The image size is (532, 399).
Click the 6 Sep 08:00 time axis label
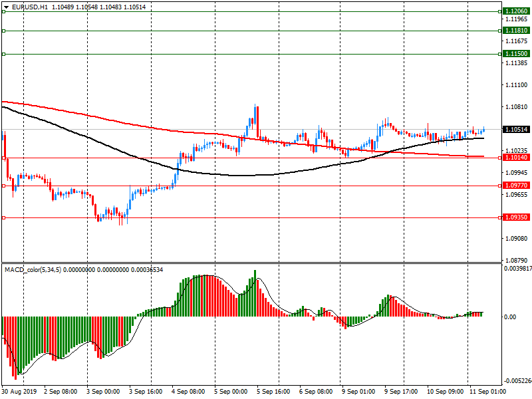point(316,392)
